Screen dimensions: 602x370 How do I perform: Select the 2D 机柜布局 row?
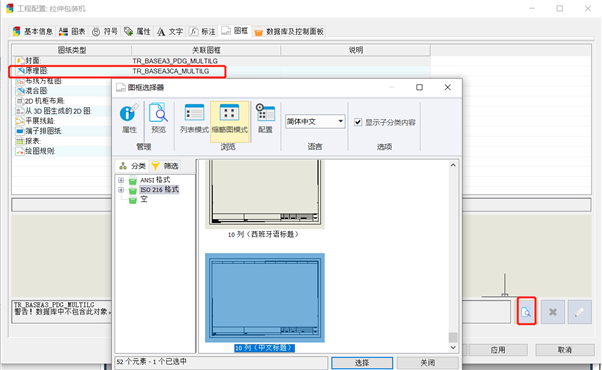pos(62,101)
